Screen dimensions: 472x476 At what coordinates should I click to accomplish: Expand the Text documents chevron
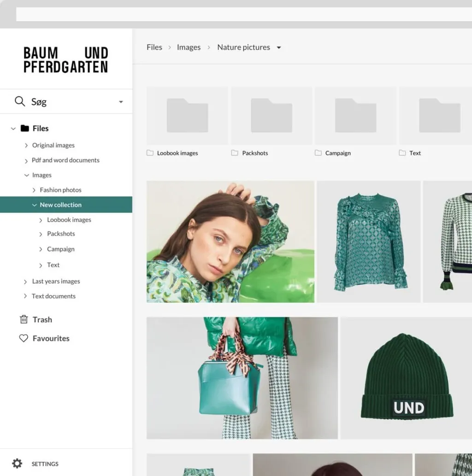25,296
